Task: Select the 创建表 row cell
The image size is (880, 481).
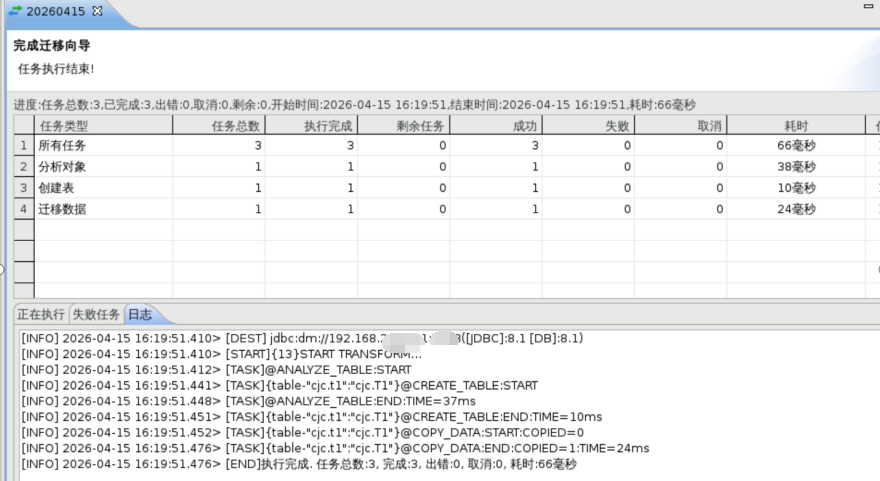Action: click(x=103, y=188)
